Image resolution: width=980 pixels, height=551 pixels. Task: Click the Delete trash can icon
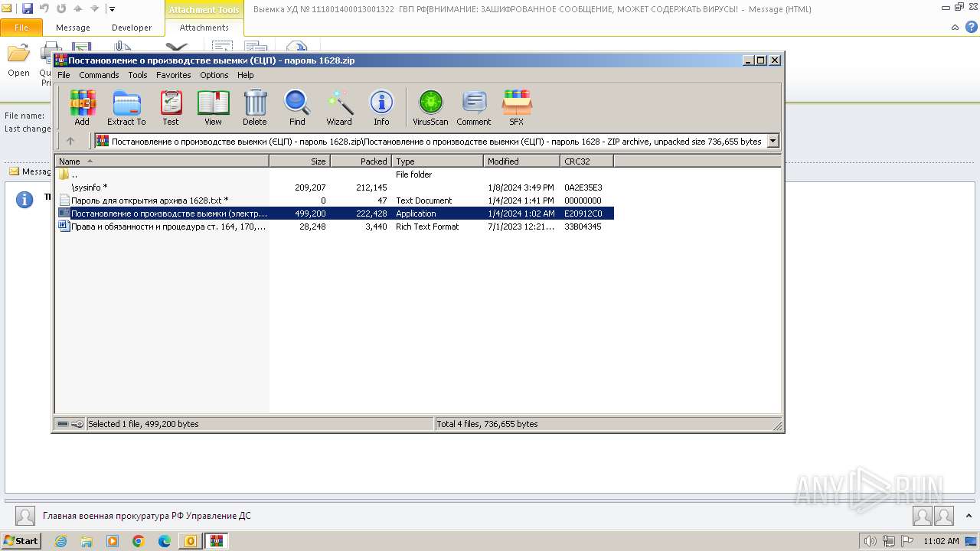[255, 107]
